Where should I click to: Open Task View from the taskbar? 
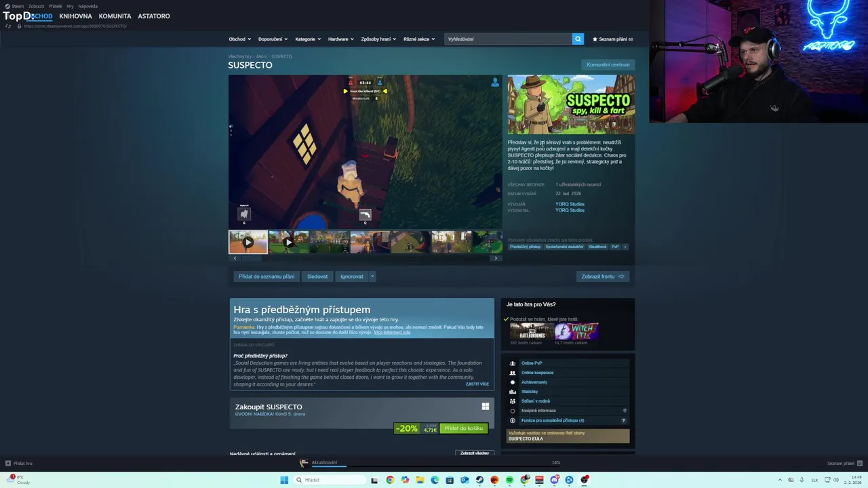(x=374, y=480)
